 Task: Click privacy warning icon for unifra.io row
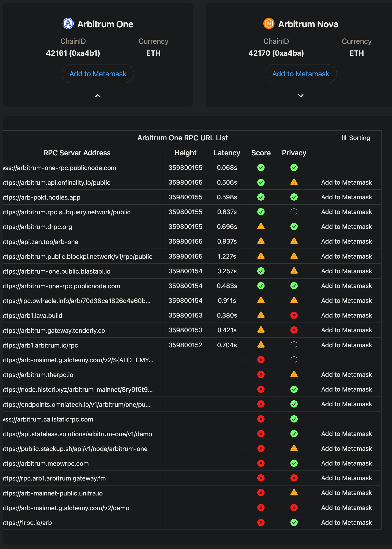click(x=294, y=493)
